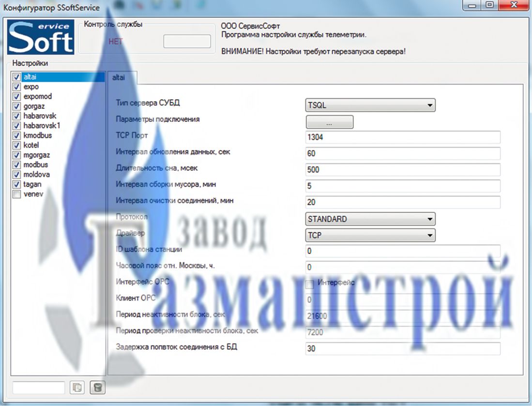This screenshot has width=532, height=406.
Task: Close the Конфигуратор SSoftService window
Action: click(514, 5)
